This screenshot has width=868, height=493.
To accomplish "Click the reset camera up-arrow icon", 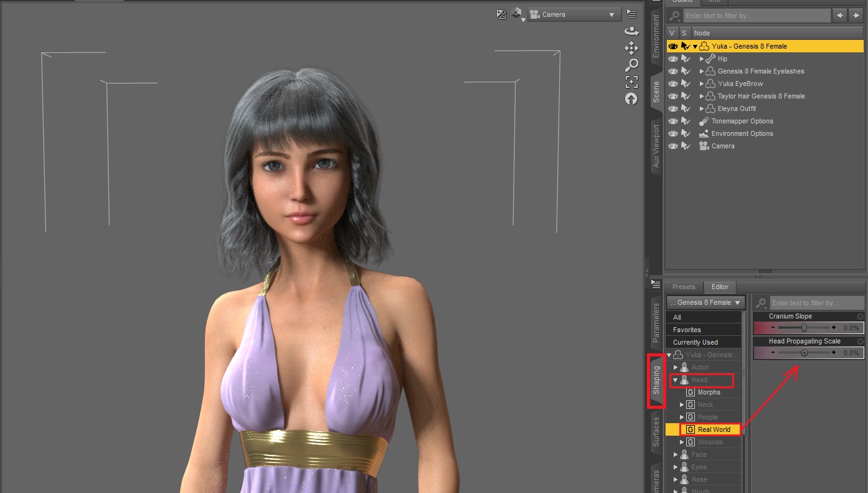I will [x=631, y=98].
